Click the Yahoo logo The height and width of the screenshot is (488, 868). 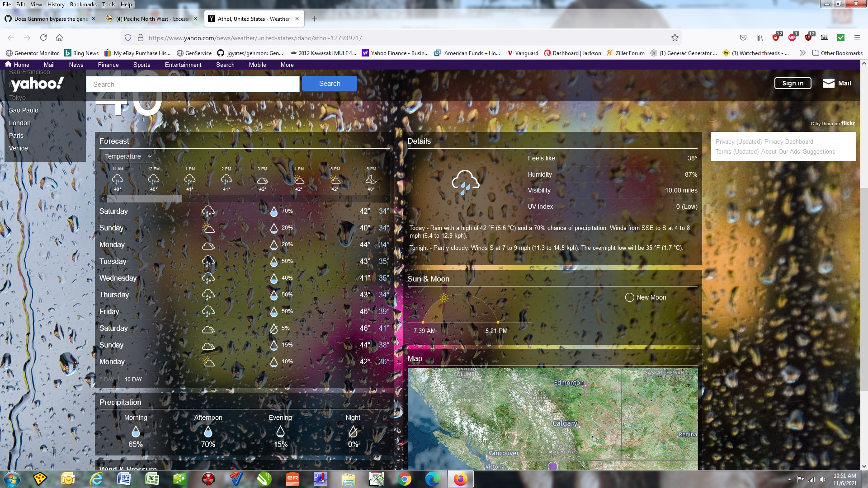(x=37, y=84)
